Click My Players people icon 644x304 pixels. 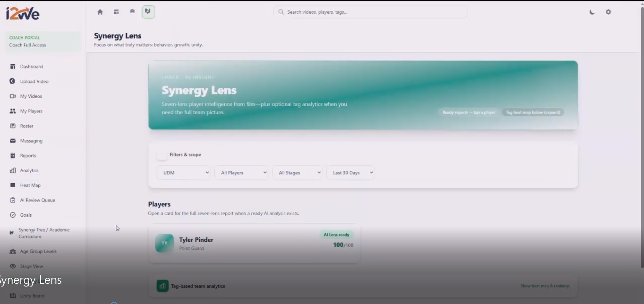coord(13,111)
